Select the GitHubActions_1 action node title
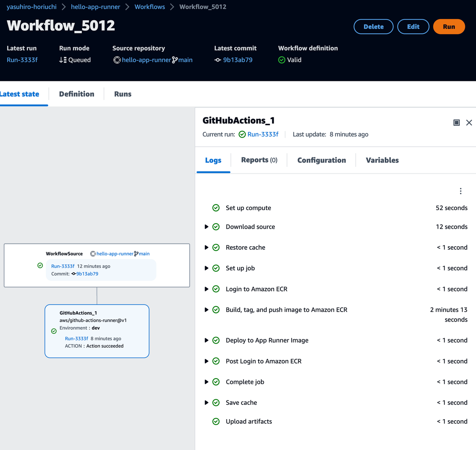The image size is (476, 450). [78, 313]
